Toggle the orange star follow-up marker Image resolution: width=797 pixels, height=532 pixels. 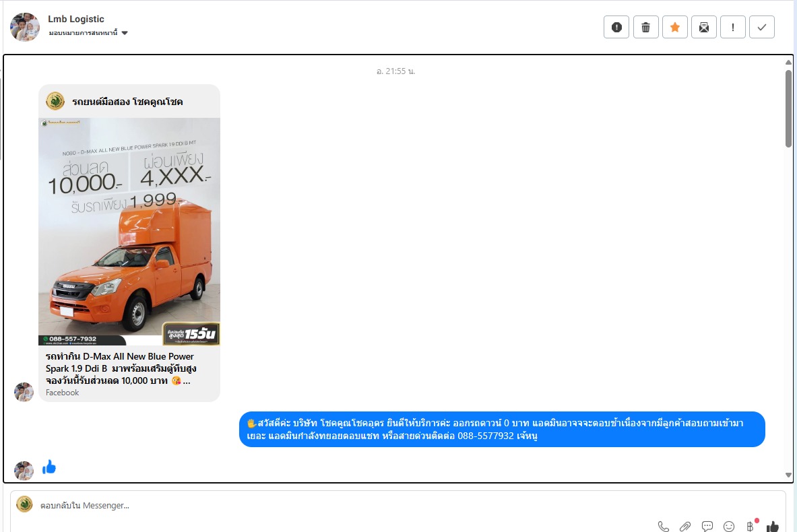[674, 27]
